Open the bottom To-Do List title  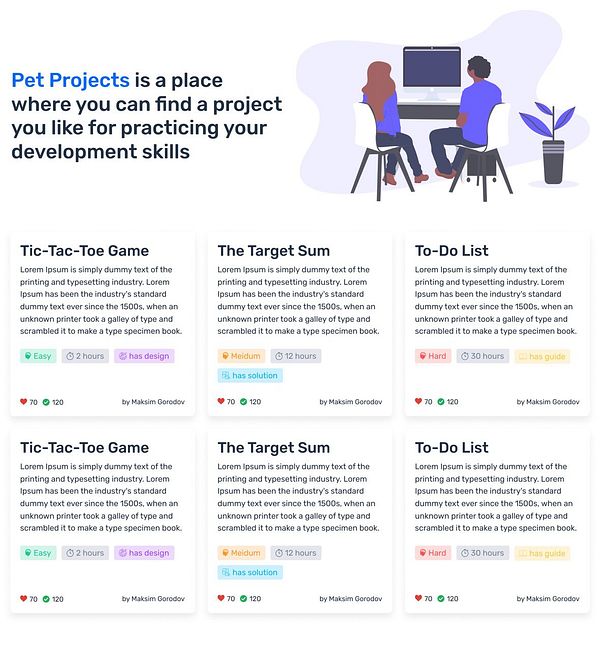pyautogui.click(x=452, y=448)
